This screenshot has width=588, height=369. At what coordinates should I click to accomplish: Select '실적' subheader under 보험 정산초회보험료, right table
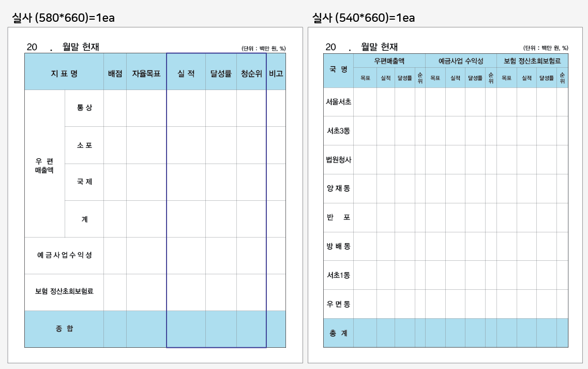526,78
